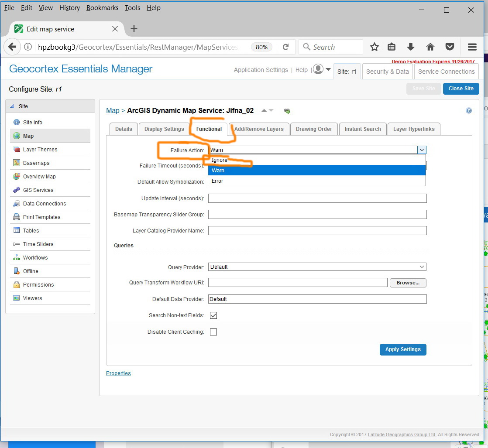Click the bookmark star icon
488x448 pixels.
pyautogui.click(x=375, y=47)
